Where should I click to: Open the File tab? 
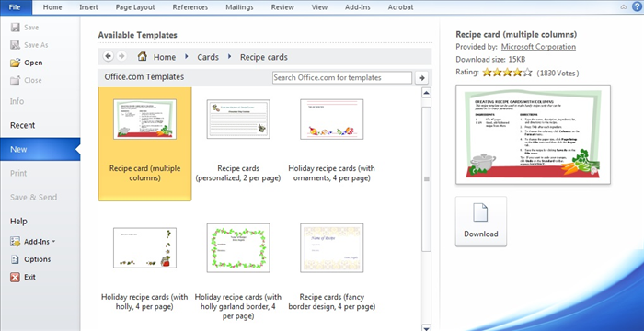tap(15, 7)
